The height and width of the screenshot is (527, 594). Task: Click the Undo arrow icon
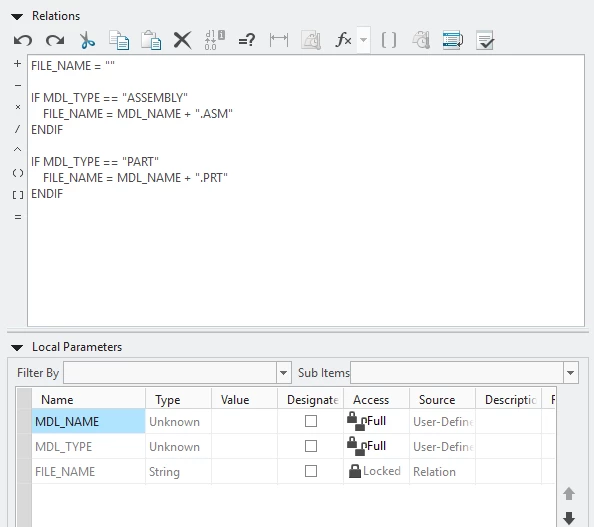[23, 40]
